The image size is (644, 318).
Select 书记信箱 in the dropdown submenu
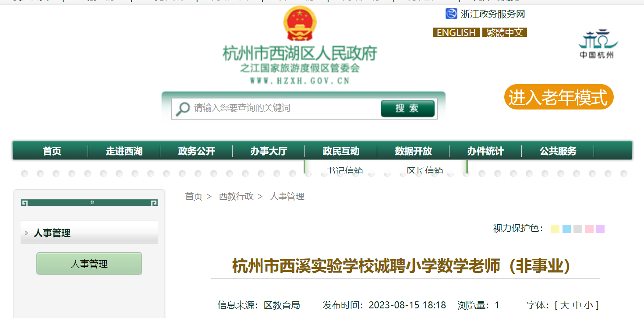pos(345,170)
